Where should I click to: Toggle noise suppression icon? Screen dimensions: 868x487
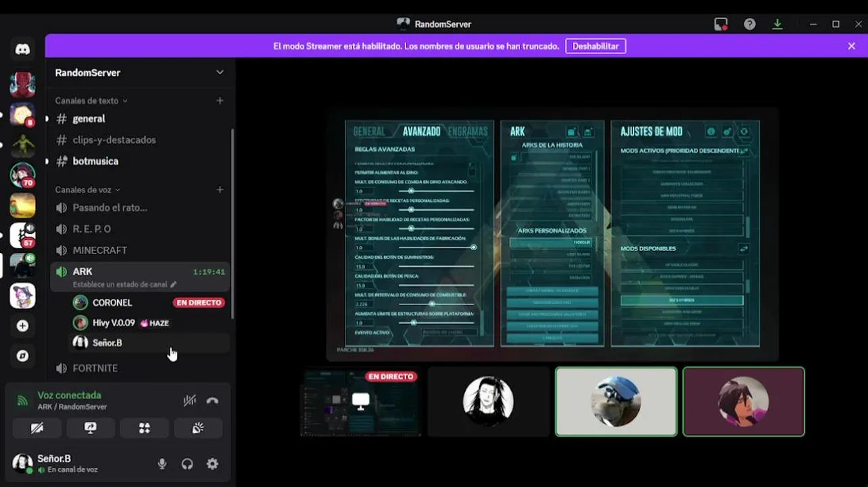190,400
